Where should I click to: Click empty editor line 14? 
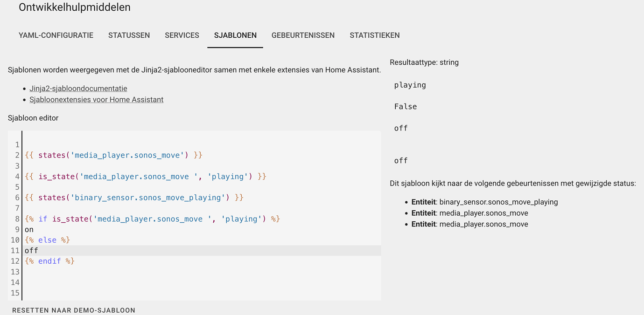point(202,282)
